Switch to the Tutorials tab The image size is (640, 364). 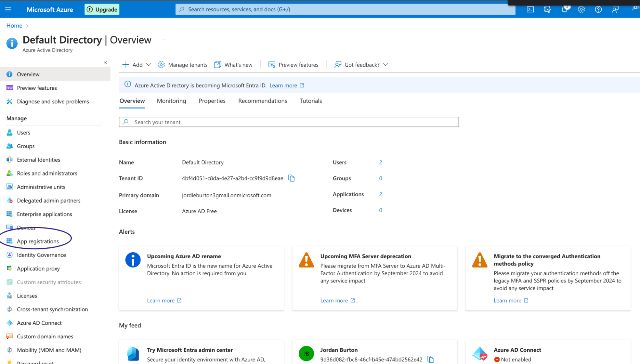coord(311,101)
